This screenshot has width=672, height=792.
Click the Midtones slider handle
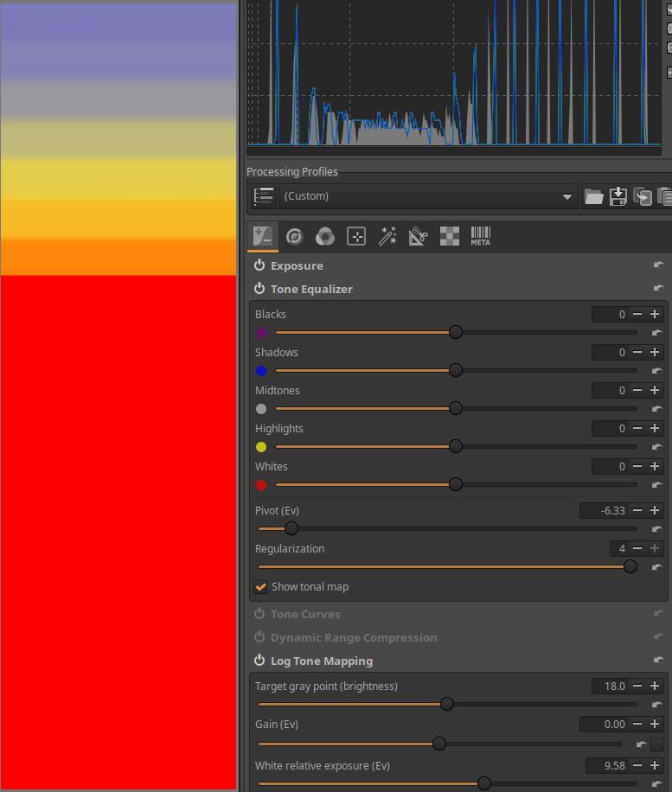(x=456, y=408)
